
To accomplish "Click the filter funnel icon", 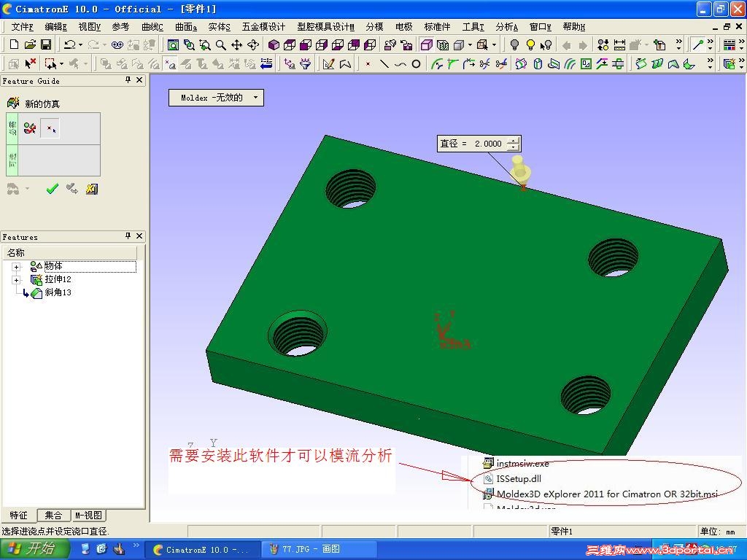I will (306, 63).
